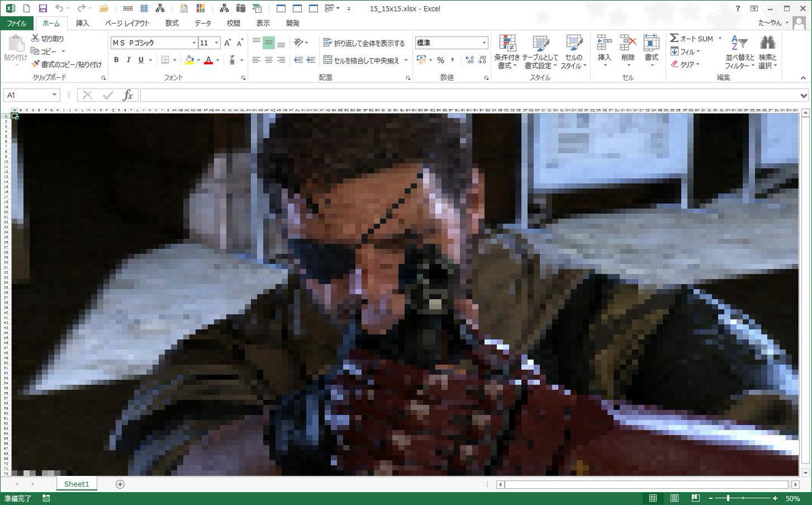Click the Insert cells (挿入) icon

(604, 43)
